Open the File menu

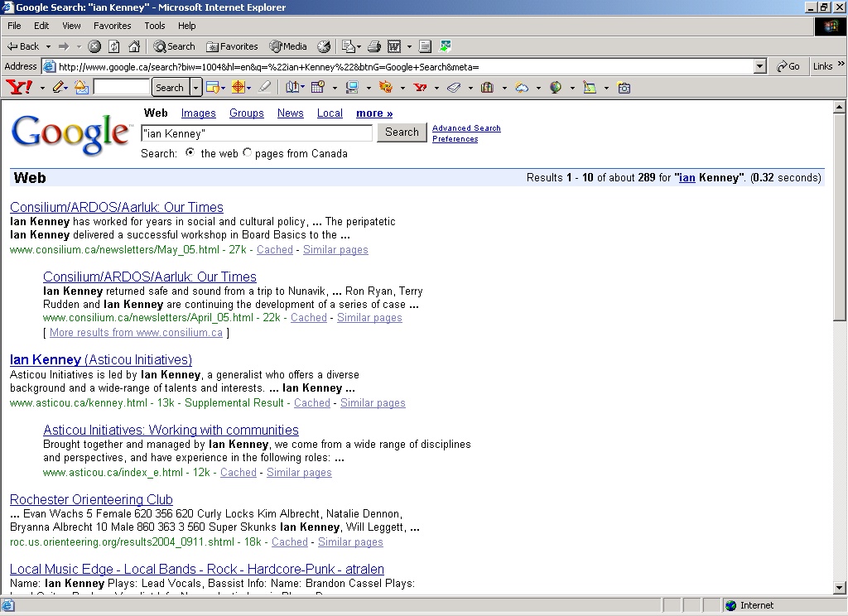[14, 26]
